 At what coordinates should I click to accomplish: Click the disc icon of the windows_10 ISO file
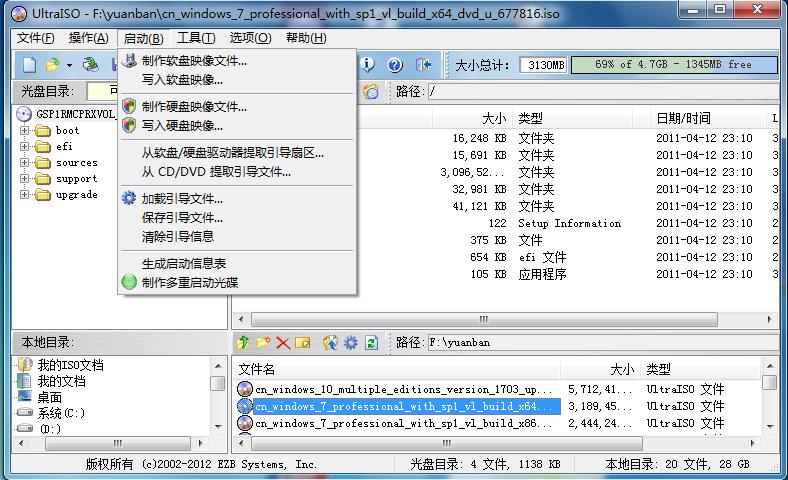pyautogui.click(x=245, y=389)
